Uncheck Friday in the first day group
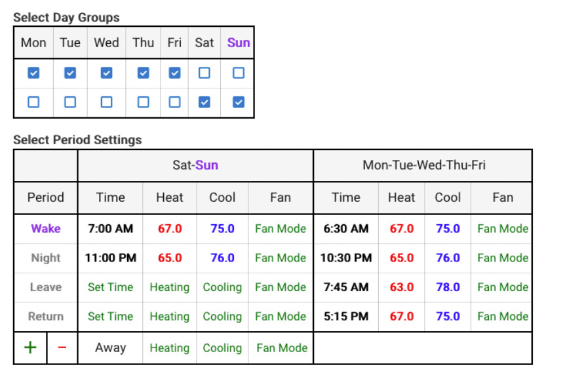This screenshot has height=392, width=565. (x=174, y=73)
